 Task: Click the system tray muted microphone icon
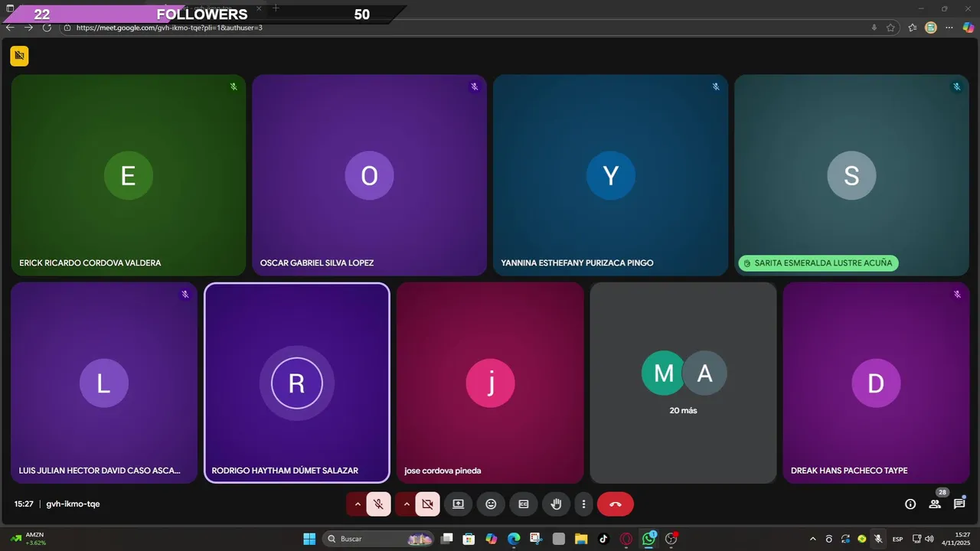tap(878, 539)
